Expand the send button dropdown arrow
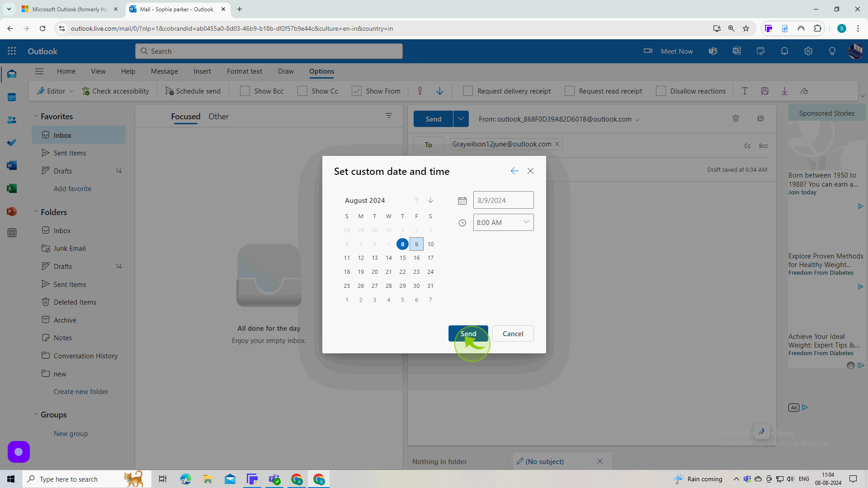Viewport: 868px width, 488px height. pos(462,118)
